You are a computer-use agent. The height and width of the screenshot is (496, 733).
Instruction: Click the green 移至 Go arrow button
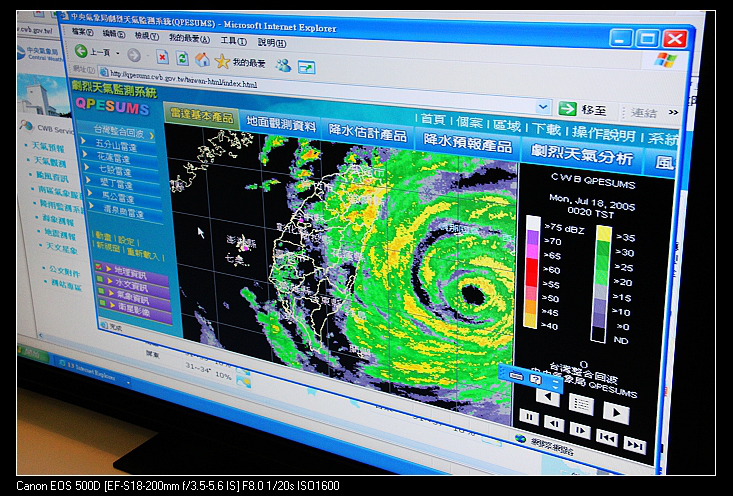[568, 109]
